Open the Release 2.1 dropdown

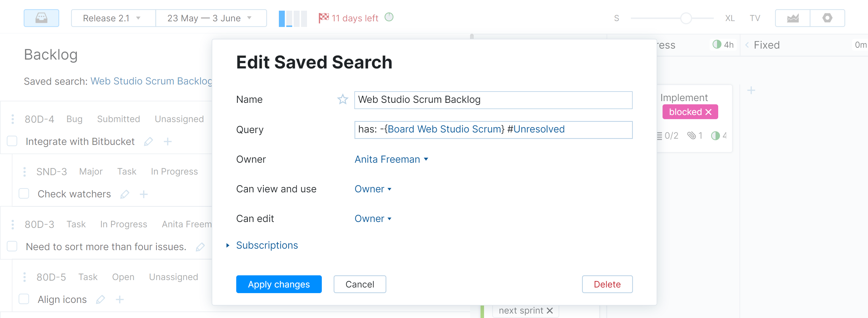pos(112,18)
